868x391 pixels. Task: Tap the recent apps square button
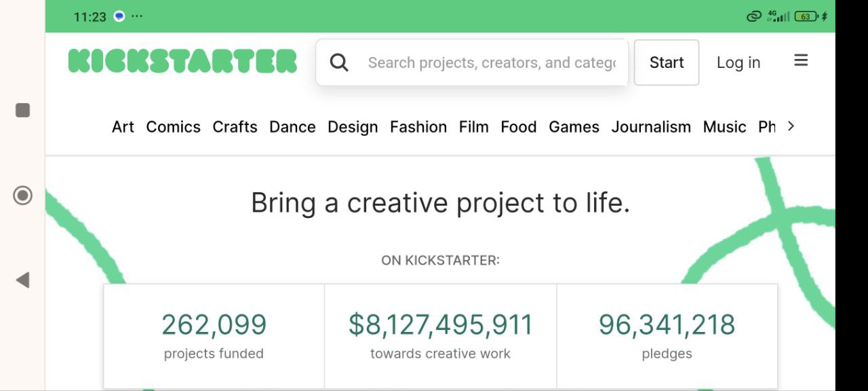click(x=22, y=110)
